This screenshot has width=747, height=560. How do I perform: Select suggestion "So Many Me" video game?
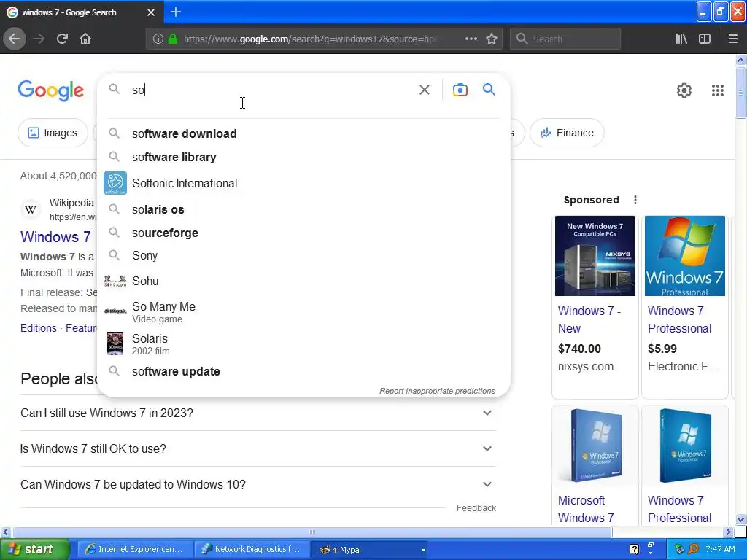pyautogui.click(x=303, y=312)
